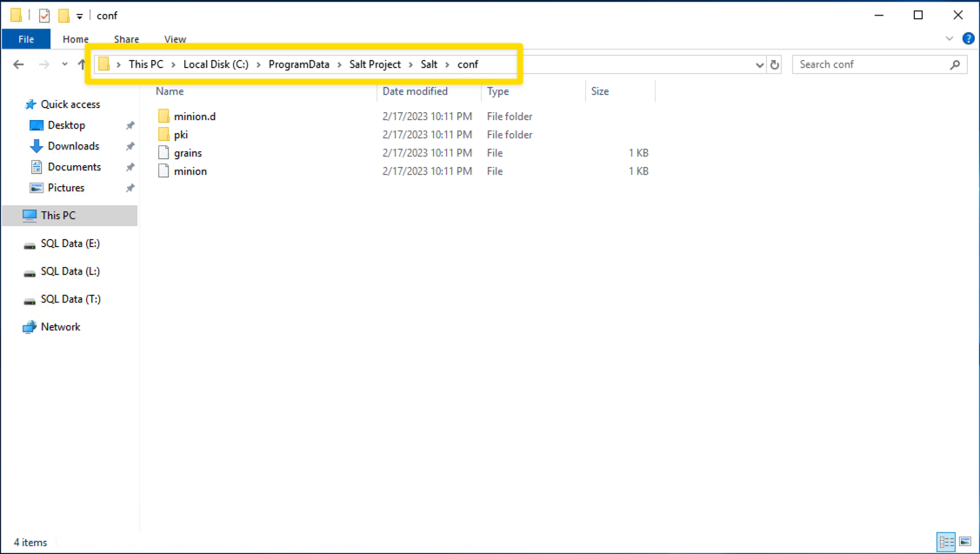
Task: Open the Customize Quick Access Toolbar dropdown
Action: (x=80, y=16)
